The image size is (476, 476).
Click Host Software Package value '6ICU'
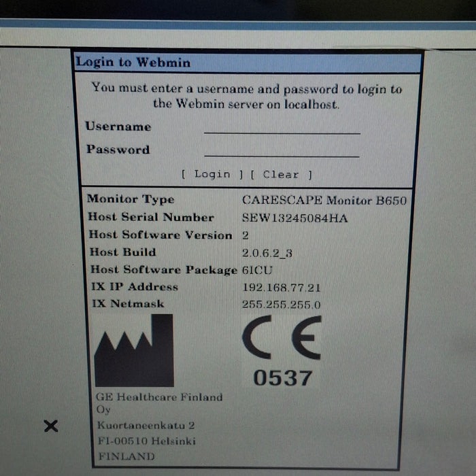(x=257, y=270)
